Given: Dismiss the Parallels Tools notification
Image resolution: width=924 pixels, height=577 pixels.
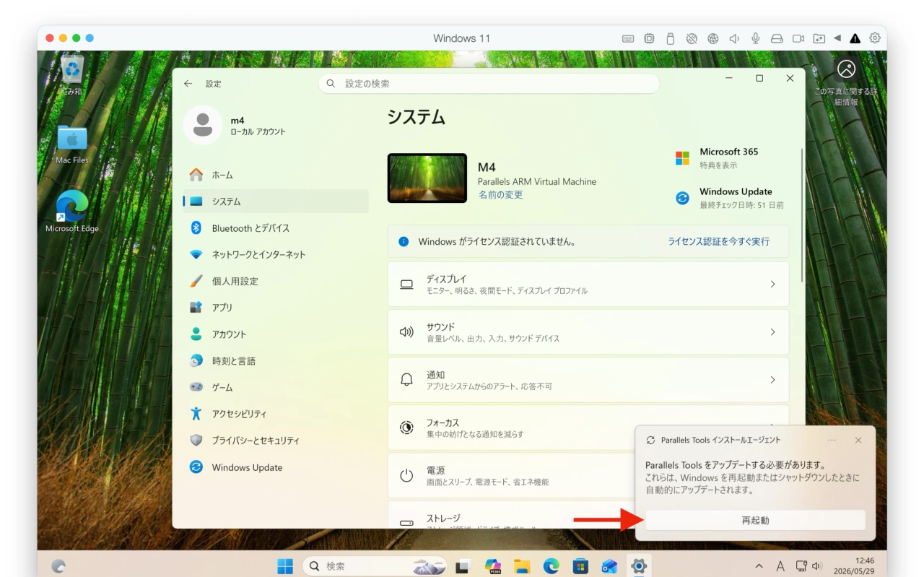Looking at the screenshot, I should click(x=858, y=440).
